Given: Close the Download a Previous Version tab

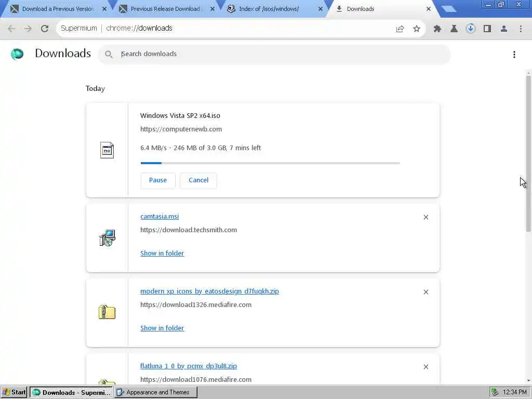Looking at the screenshot, I should point(104,9).
